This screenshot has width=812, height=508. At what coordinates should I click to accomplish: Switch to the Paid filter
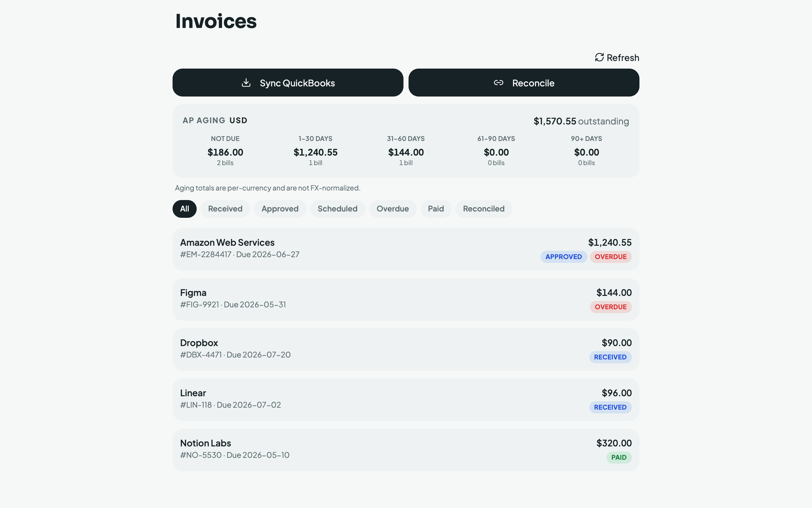[x=436, y=209]
